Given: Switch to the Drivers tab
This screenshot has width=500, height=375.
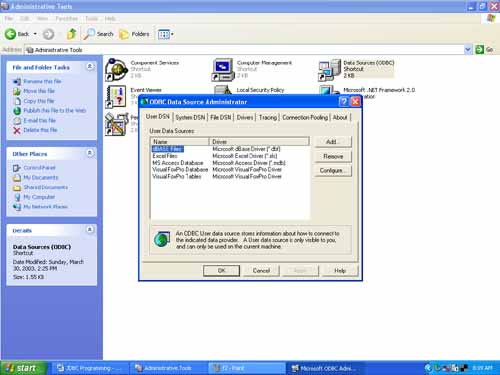Looking at the screenshot, I should pyautogui.click(x=245, y=117).
